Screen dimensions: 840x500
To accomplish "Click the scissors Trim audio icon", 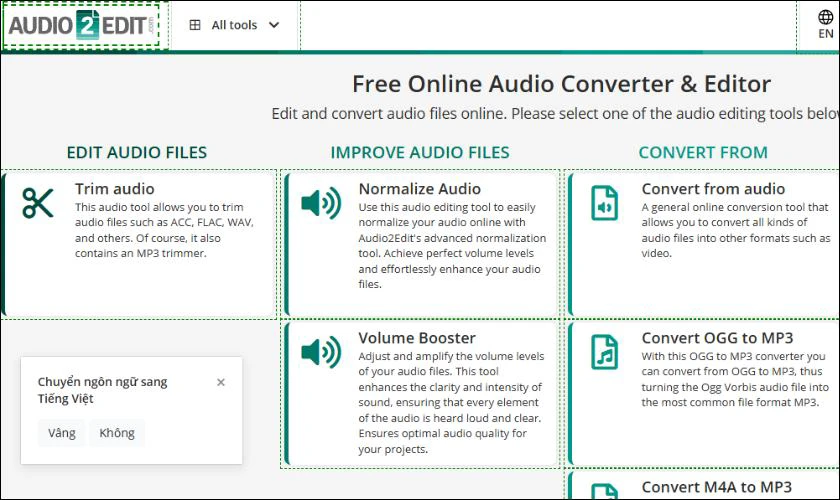I will point(38,203).
